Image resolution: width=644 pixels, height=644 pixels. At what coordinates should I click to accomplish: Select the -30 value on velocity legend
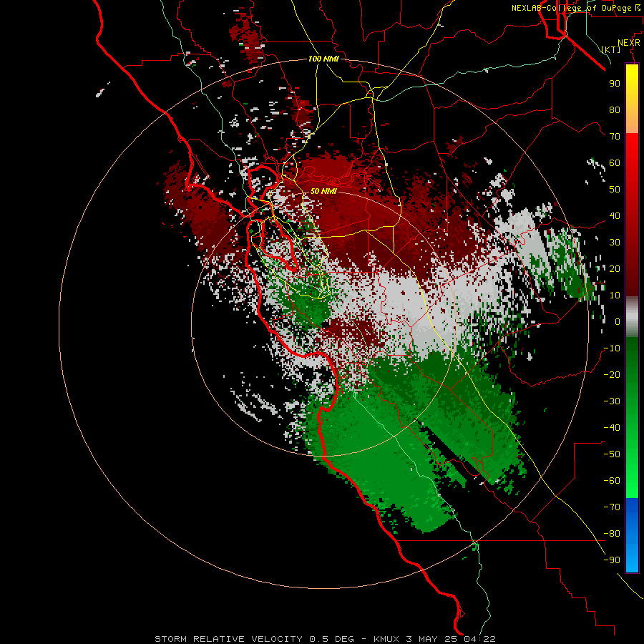tap(612, 401)
